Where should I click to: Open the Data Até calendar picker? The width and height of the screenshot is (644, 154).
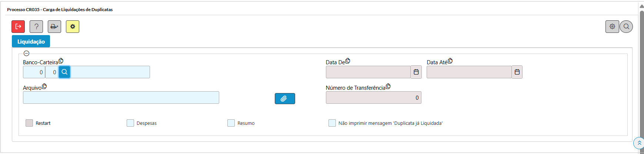point(517,72)
